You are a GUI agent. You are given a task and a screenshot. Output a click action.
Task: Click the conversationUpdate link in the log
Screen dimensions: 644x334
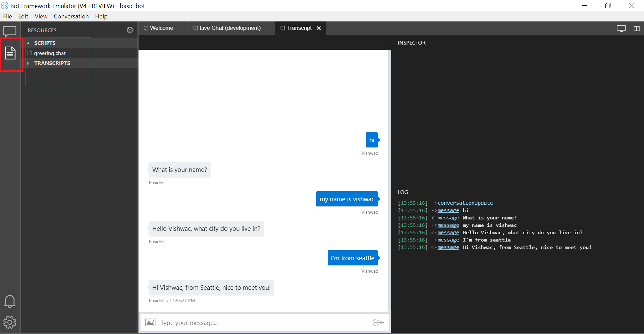pyautogui.click(x=465, y=203)
